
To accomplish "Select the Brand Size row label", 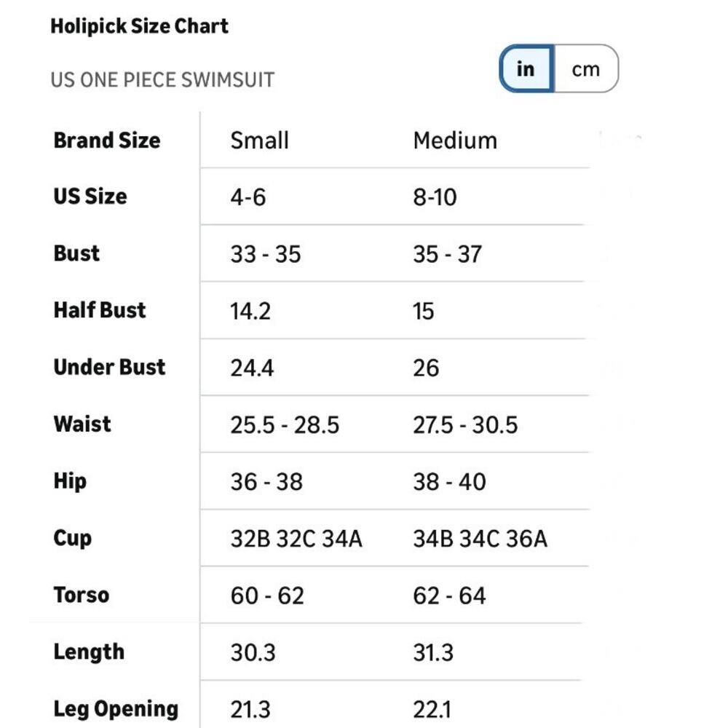I will pyautogui.click(x=107, y=141).
